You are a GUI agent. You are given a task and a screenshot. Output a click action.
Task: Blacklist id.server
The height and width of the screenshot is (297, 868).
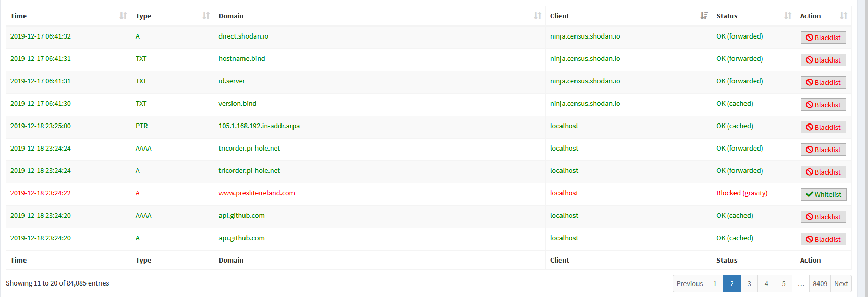[x=823, y=82]
